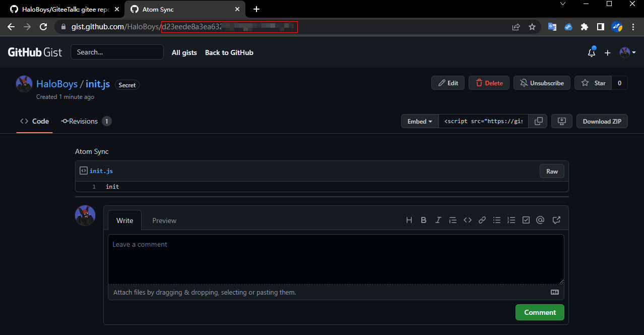644x335 pixels.
Task: Click Download ZIP button
Action: pos(602,121)
